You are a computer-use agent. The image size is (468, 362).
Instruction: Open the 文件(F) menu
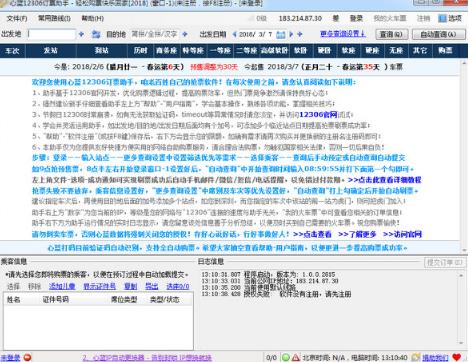tap(17, 18)
